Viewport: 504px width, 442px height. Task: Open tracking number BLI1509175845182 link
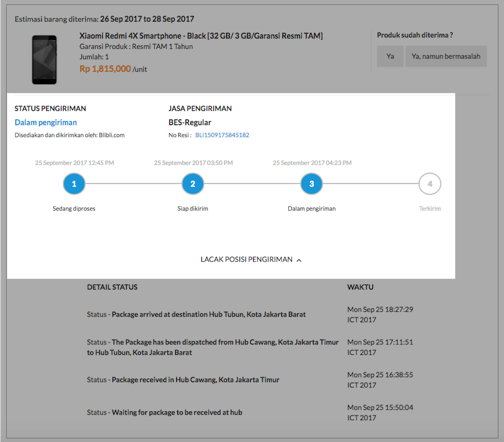[222, 135]
